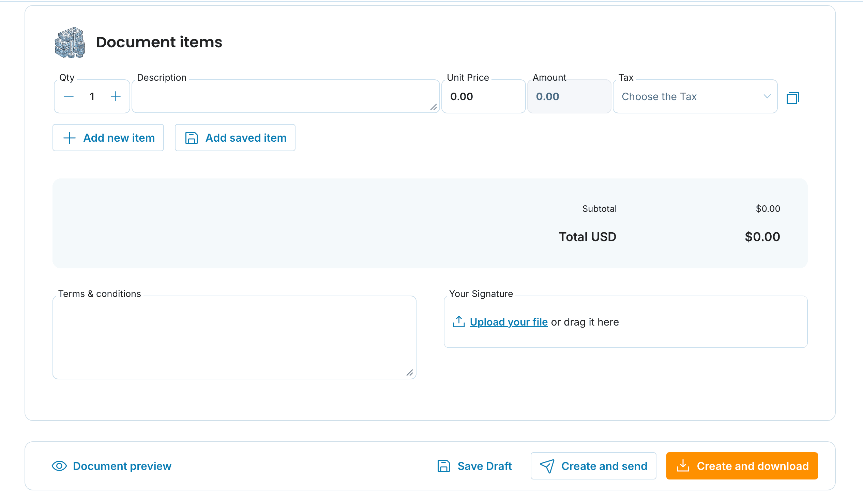Increase quantity with the plus icon
This screenshot has width=863, height=504.
pos(116,96)
